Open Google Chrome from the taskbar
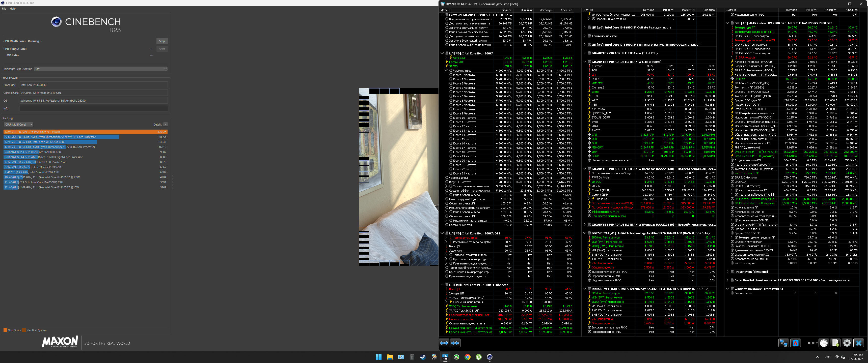868x363 pixels. [x=467, y=357]
